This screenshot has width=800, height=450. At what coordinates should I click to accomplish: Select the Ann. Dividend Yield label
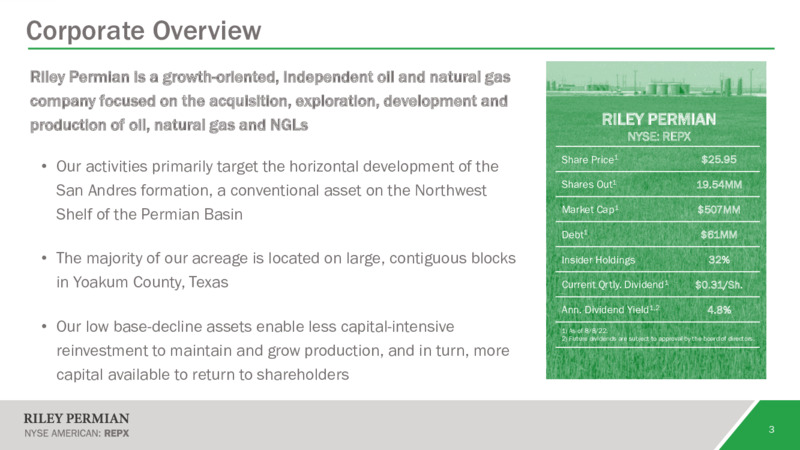pos(610,310)
